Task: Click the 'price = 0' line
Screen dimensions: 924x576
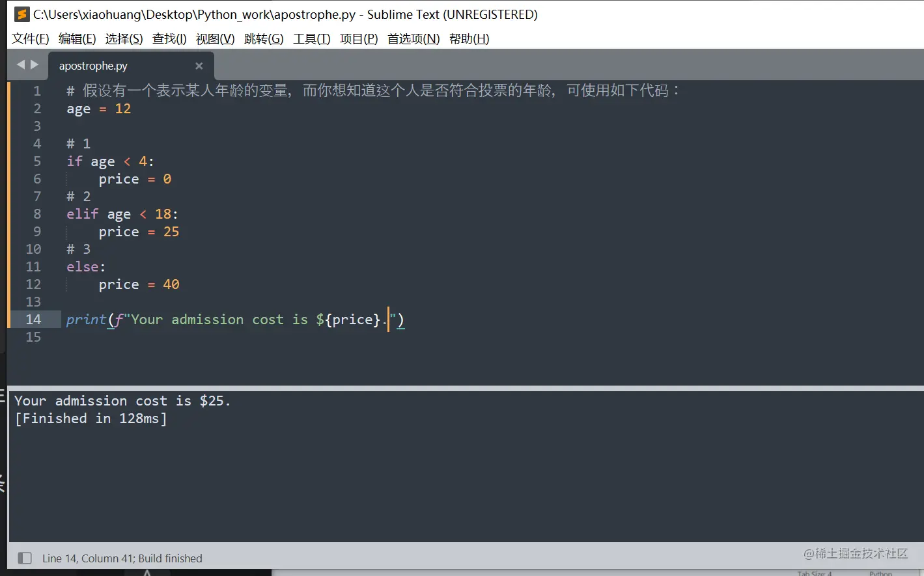Action: (x=135, y=179)
